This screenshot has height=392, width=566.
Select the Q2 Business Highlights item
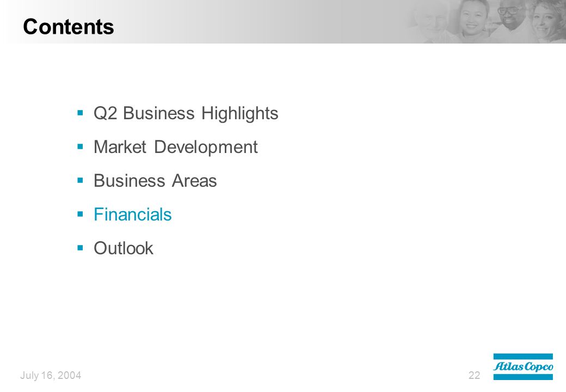tap(186, 113)
